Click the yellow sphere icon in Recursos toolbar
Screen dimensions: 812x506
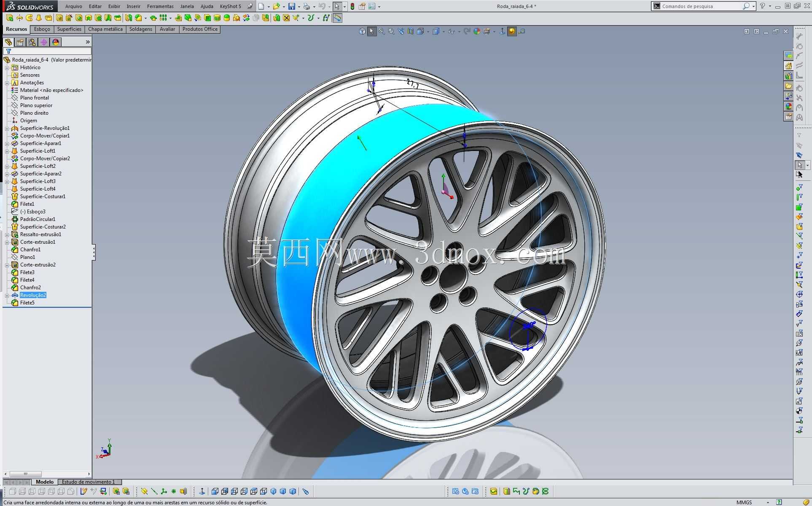227,18
